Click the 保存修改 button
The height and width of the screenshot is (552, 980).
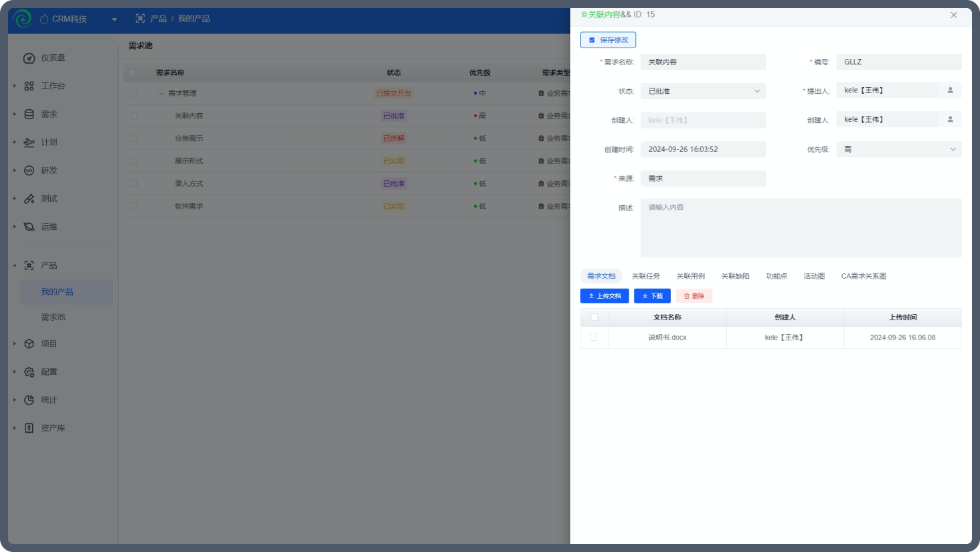point(608,40)
